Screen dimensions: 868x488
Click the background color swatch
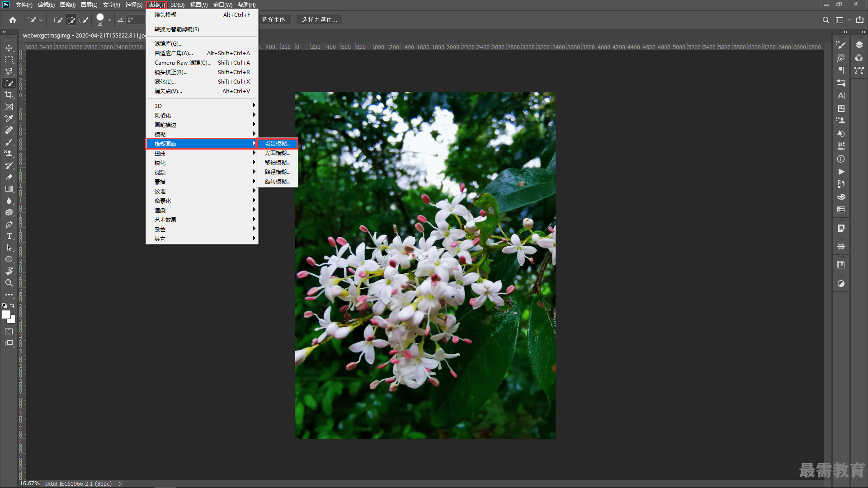[13, 321]
